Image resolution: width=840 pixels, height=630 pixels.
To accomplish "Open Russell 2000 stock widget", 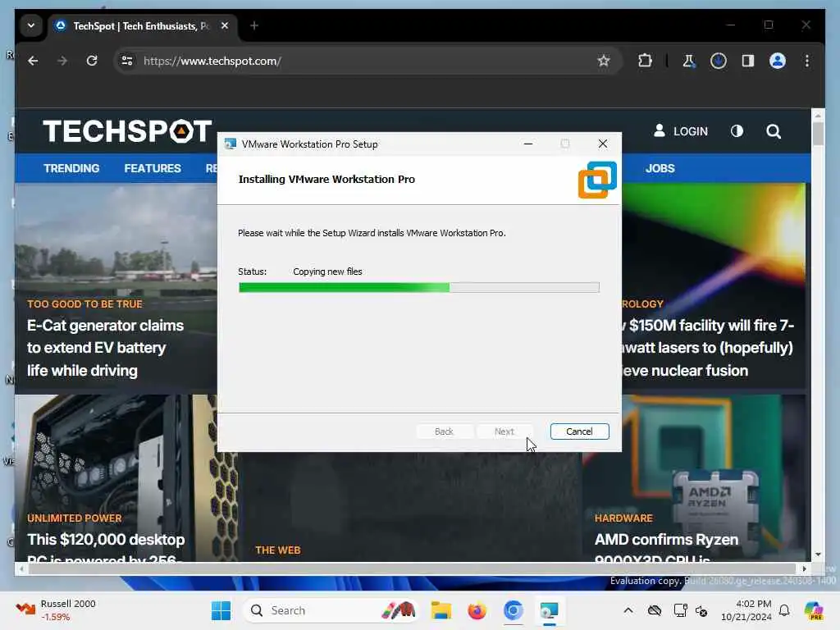I will [56, 610].
